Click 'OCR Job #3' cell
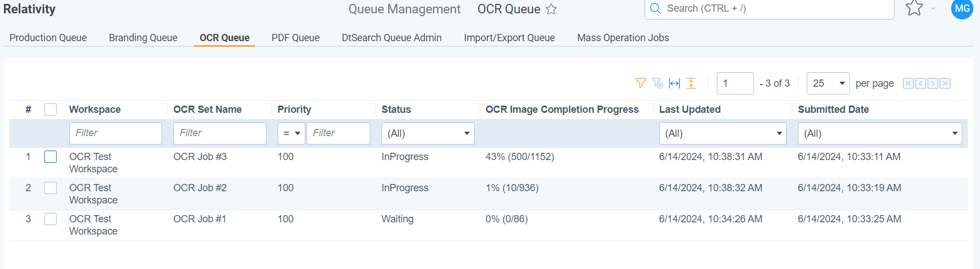The height and width of the screenshot is (269, 980). pyautogui.click(x=200, y=157)
